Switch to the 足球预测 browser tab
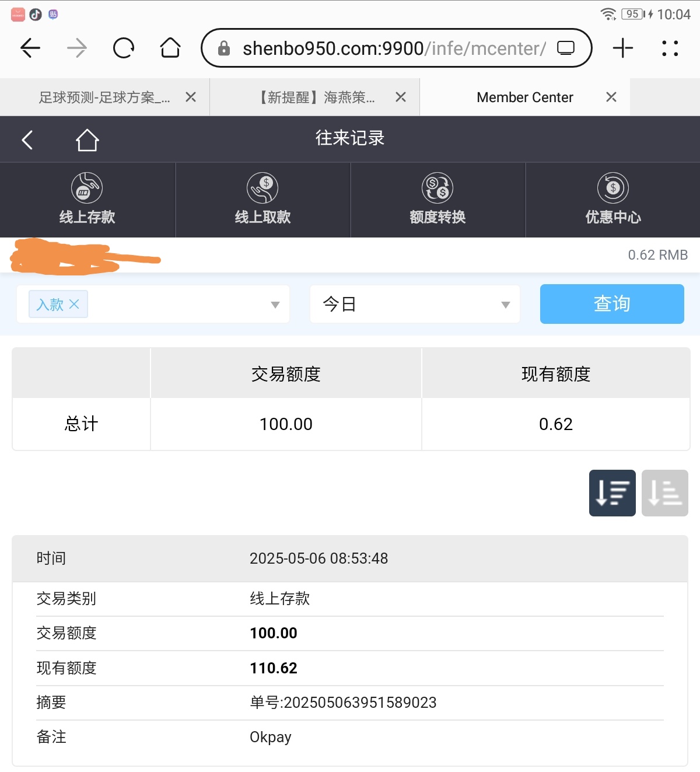Viewport: 700px width, 772px height. 104,97
